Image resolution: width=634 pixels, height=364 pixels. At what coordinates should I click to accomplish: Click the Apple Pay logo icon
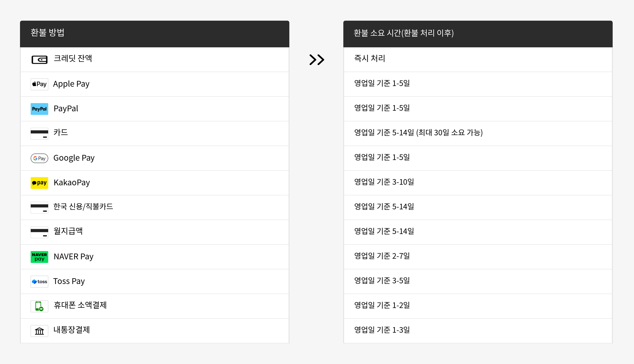pos(39,84)
